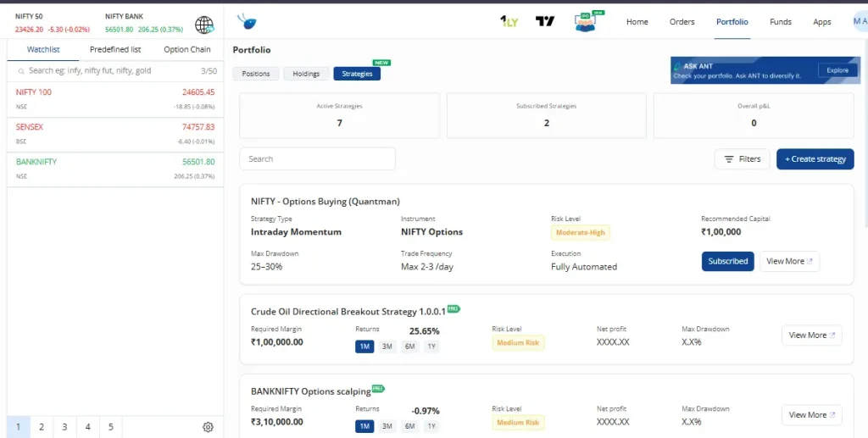The width and height of the screenshot is (868, 438).
Task: Switch to watchlist page 4
Action: 87,427
